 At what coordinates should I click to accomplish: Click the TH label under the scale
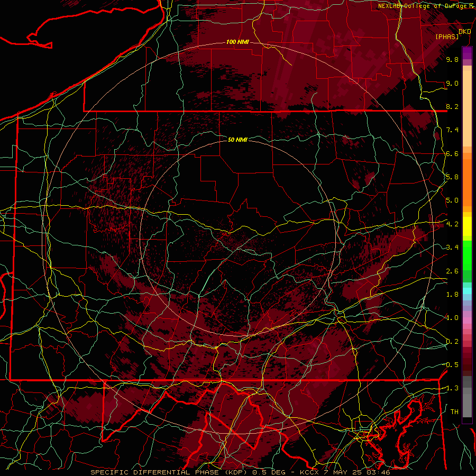454,412
